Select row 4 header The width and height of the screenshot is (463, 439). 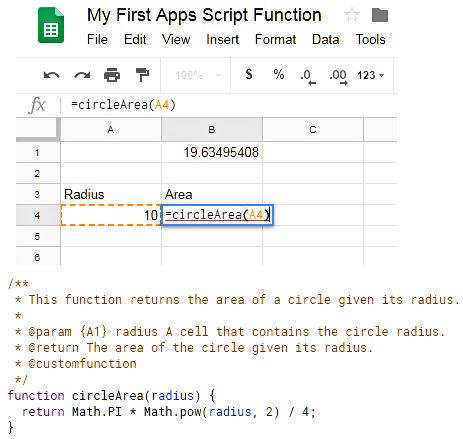point(37,215)
